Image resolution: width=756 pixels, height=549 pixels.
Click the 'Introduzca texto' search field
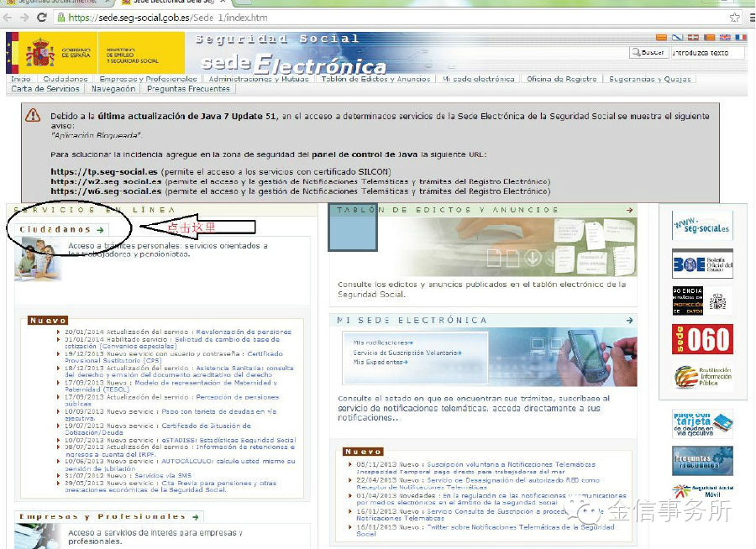[x=708, y=53]
